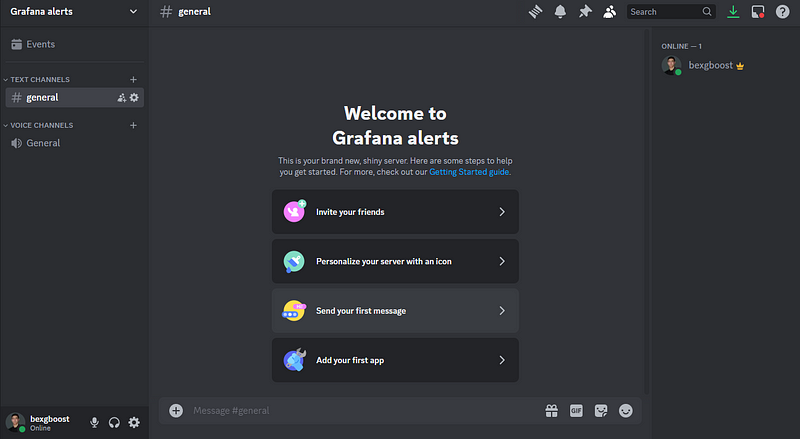Create a new voice channel with plus
This screenshot has width=800, height=439.
click(133, 125)
